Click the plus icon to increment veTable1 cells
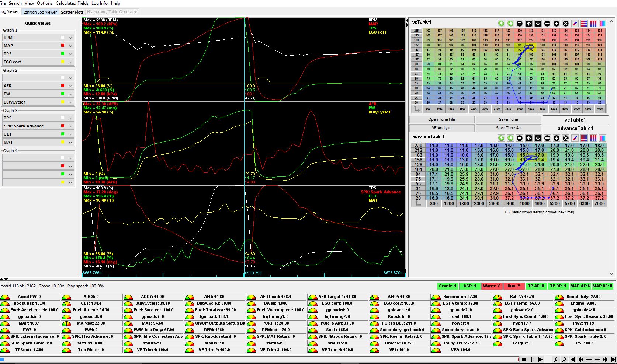 tap(557, 23)
